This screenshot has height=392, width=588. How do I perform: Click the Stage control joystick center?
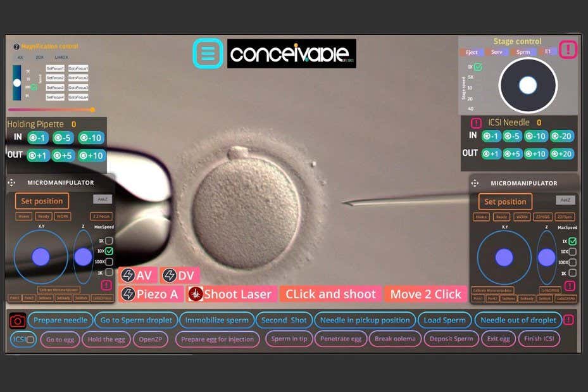[x=528, y=85]
